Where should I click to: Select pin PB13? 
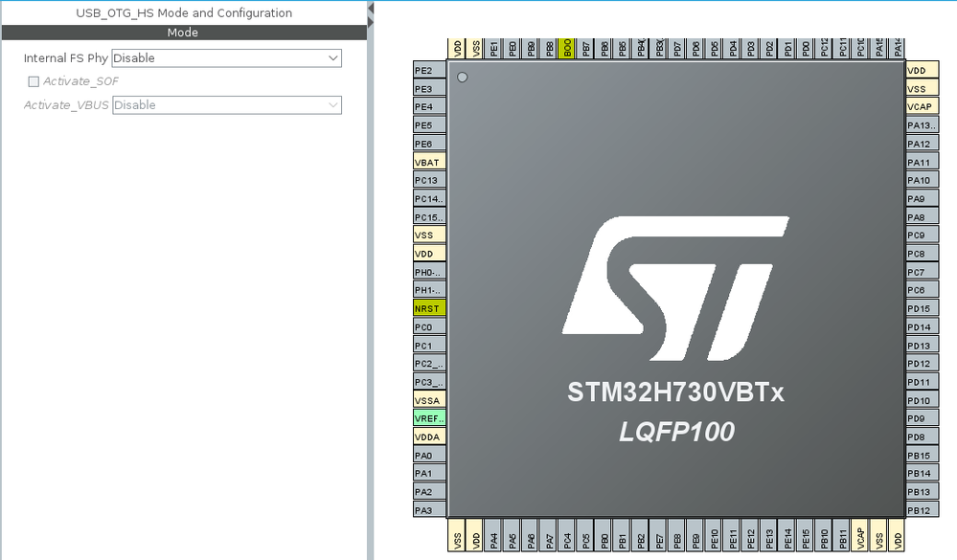(x=923, y=491)
